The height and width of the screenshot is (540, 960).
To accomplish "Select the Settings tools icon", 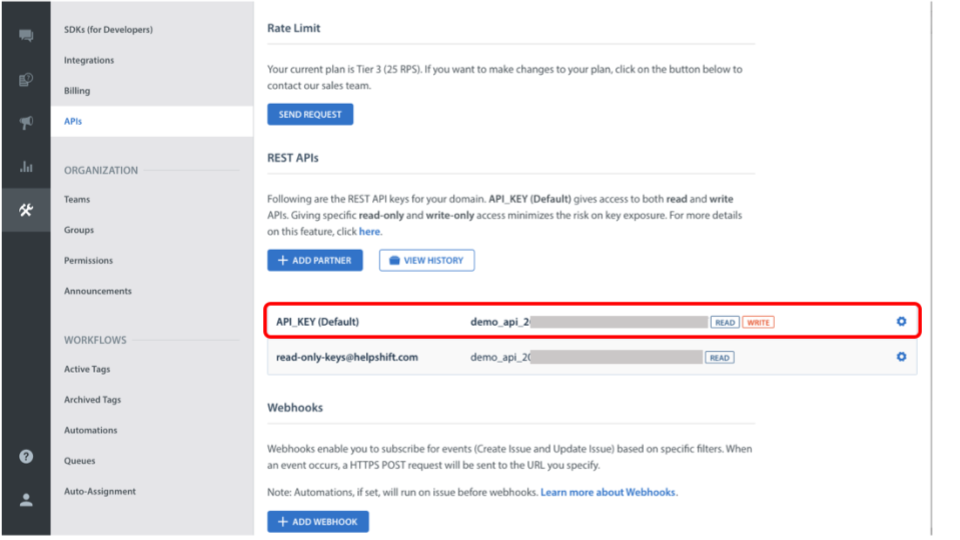I will click(26, 210).
